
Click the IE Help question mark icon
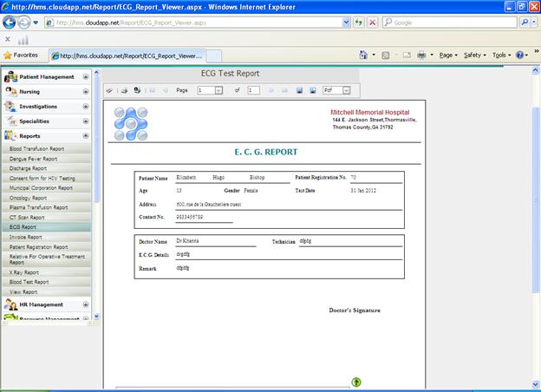519,55
